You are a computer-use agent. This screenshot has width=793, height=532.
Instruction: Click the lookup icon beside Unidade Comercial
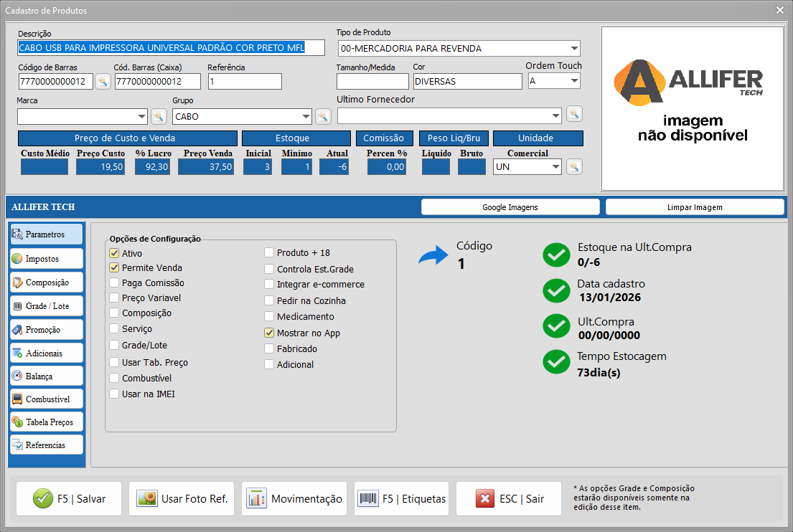tap(574, 166)
